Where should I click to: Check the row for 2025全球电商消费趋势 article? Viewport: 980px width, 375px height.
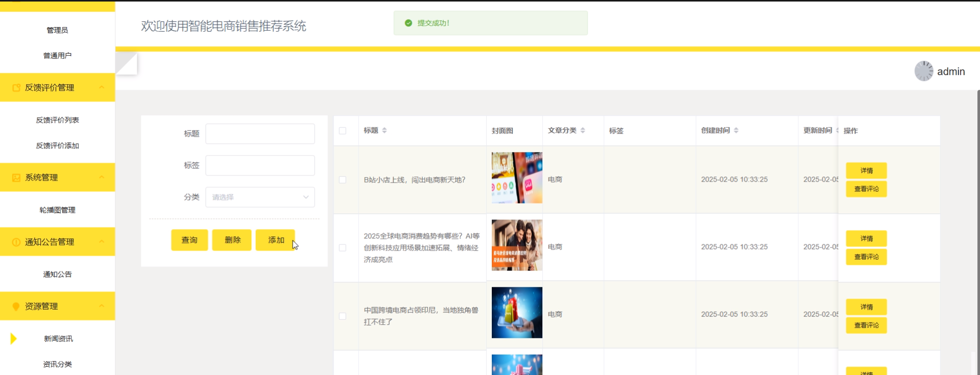click(343, 247)
